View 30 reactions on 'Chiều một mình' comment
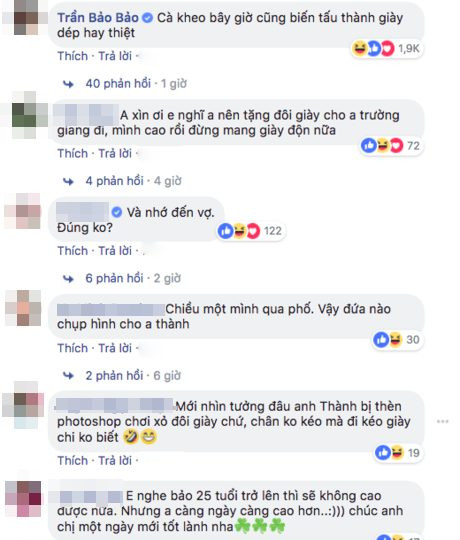 pyautogui.click(x=397, y=340)
